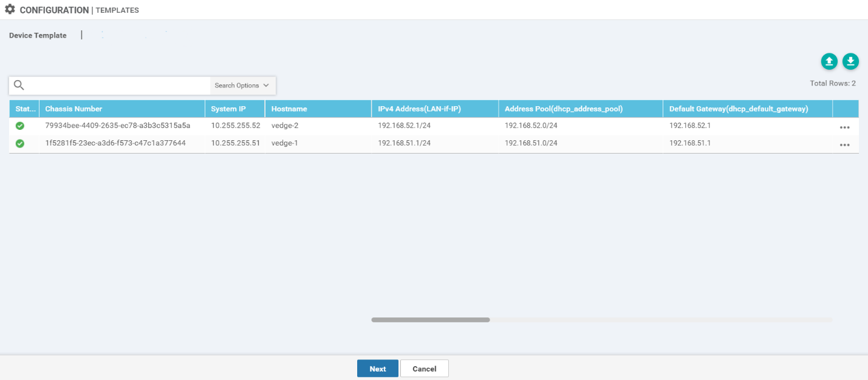Open the more-actions ellipsis for vedge-1
The image size is (868, 380).
click(x=844, y=145)
